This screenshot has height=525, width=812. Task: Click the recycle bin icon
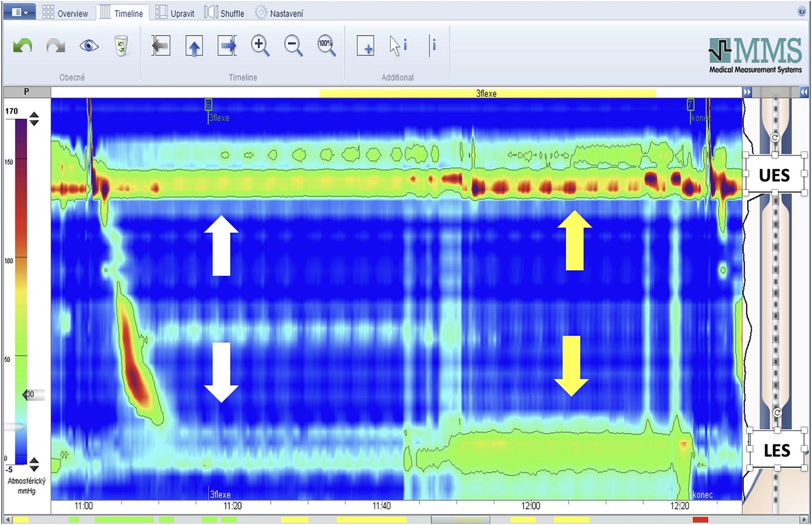click(x=121, y=46)
